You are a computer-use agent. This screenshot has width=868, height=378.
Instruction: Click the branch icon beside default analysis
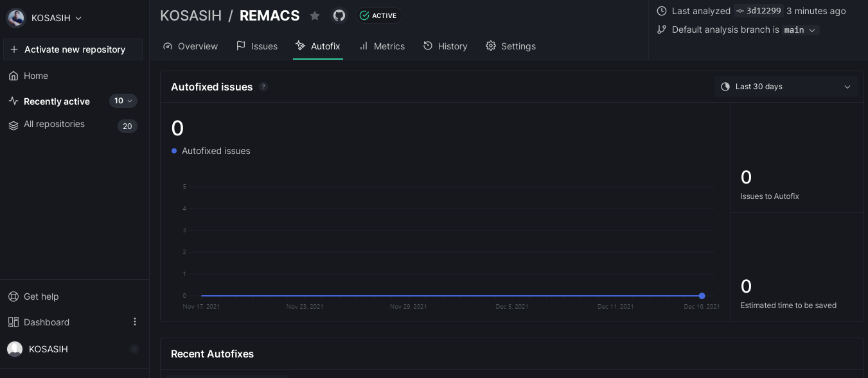tap(662, 30)
